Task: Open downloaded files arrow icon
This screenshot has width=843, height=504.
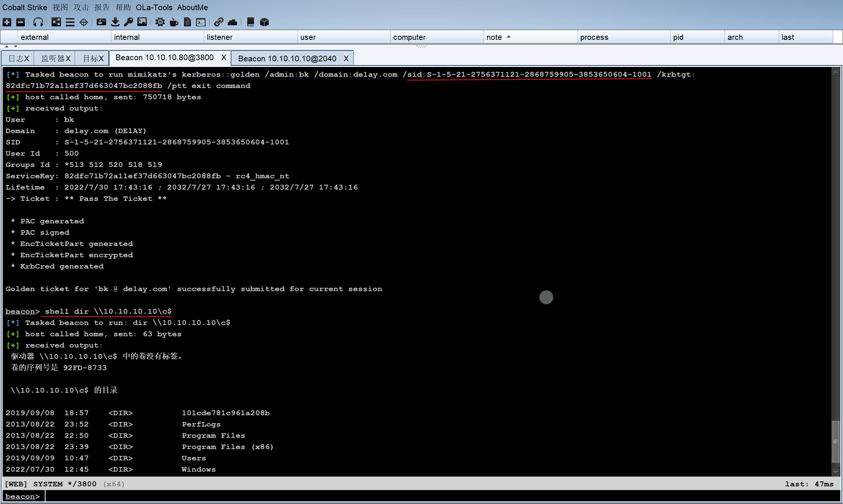Action: point(115,22)
